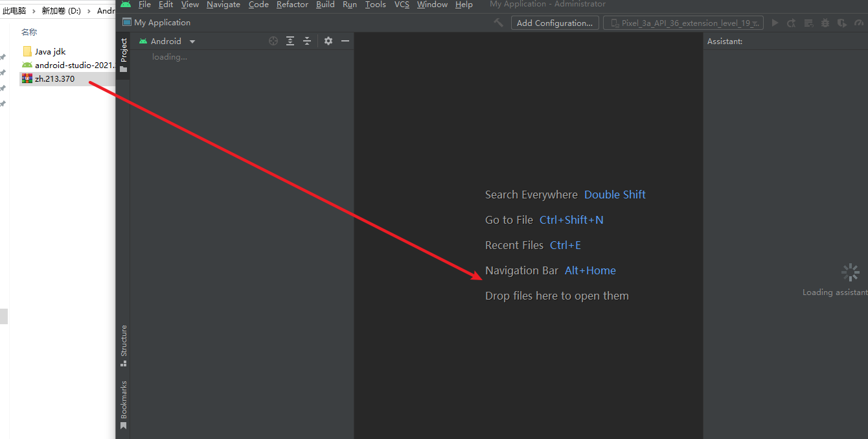The height and width of the screenshot is (439, 868).
Task: Click the Debug bug icon in toolbar
Action: 825,23
